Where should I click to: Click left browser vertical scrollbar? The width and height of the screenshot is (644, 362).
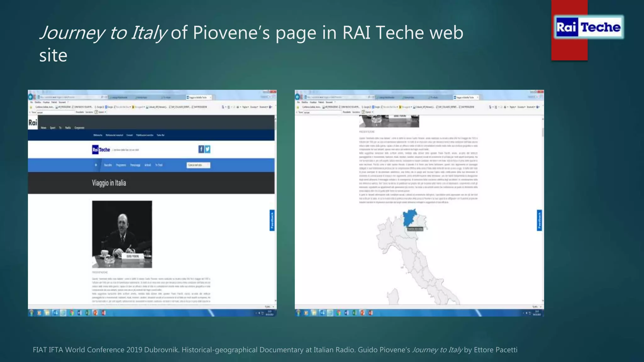[x=275, y=210]
